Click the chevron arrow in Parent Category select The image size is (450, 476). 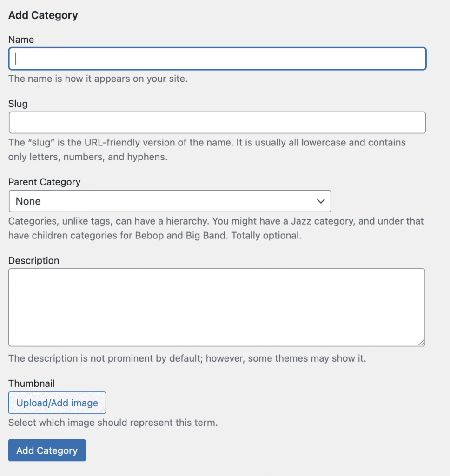pos(320,201)
